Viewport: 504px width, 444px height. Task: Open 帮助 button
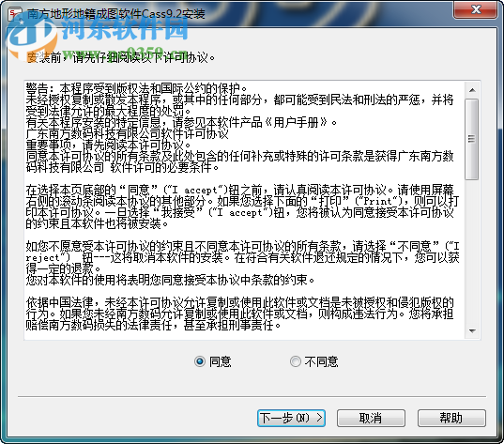click(x=451, y=418)
